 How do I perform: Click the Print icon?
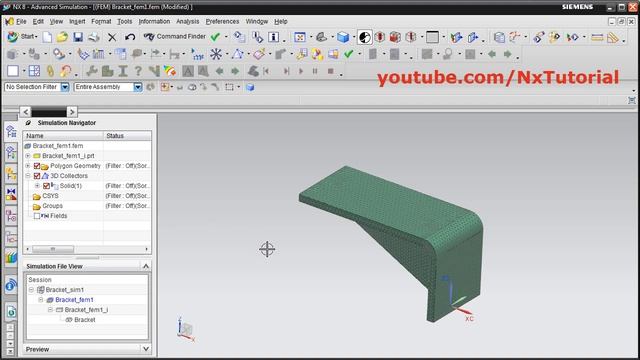coord(93,37)
